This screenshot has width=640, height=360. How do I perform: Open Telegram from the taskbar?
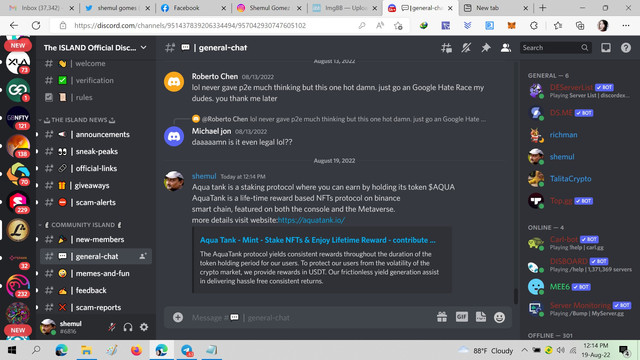[x=187, y=350]
